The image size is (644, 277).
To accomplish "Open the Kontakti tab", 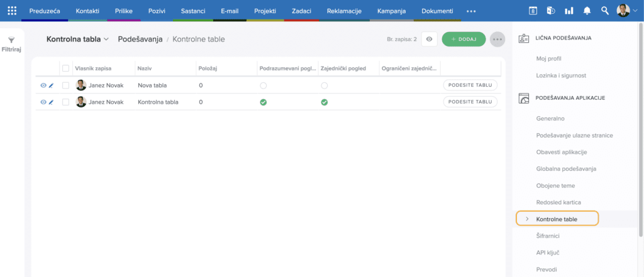I will (87, 11).
